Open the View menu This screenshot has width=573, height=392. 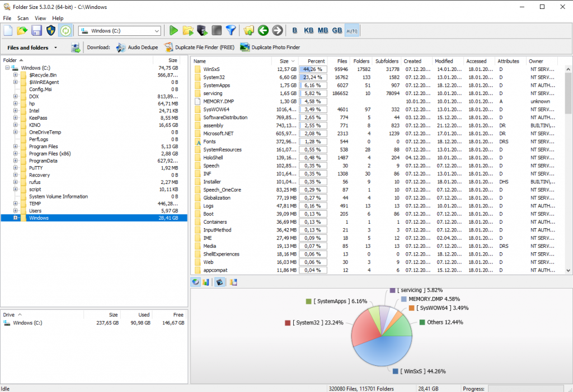tap(40, 18)
